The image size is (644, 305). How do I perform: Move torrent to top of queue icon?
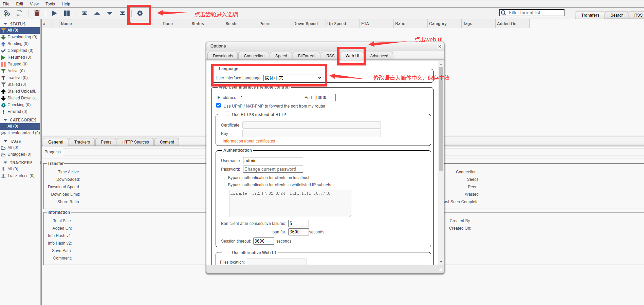pos(85,13)
